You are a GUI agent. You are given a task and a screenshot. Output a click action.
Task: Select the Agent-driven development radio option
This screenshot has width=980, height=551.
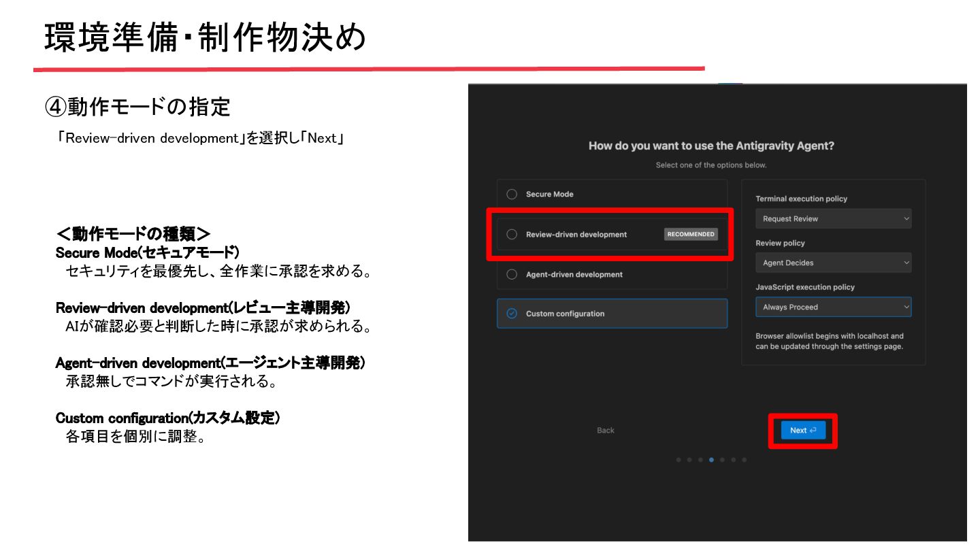(x=512, y=275)
